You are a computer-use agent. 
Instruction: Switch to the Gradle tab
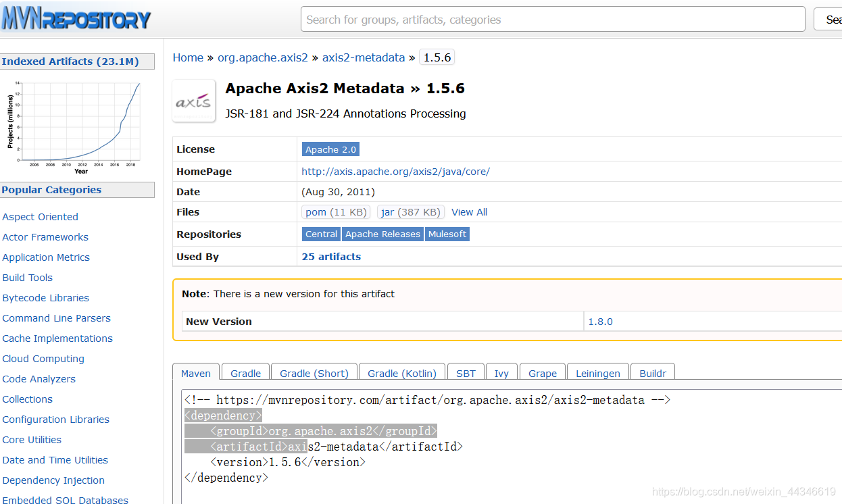245,373
